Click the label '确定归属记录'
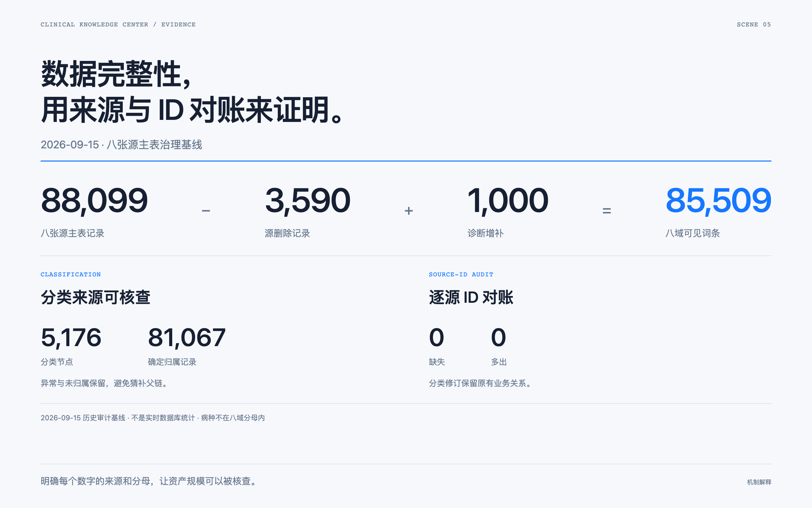Screen dimensions: 812x508 pos(172,362)
